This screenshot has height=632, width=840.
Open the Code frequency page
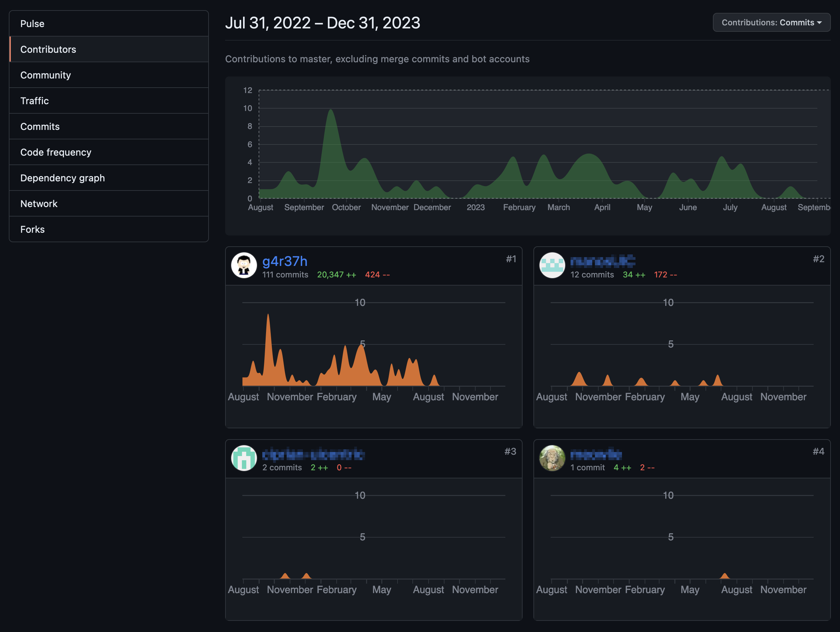pos(56,152)
